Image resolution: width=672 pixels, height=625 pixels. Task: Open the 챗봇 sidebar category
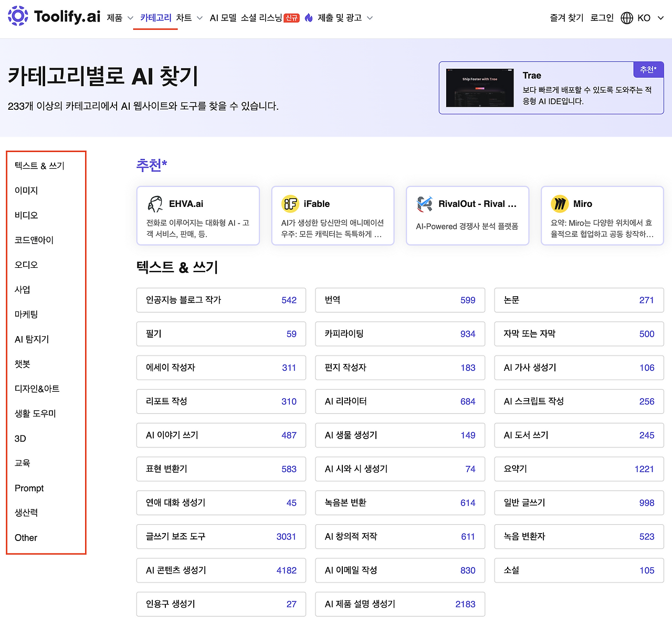click(x=23, y=363)
